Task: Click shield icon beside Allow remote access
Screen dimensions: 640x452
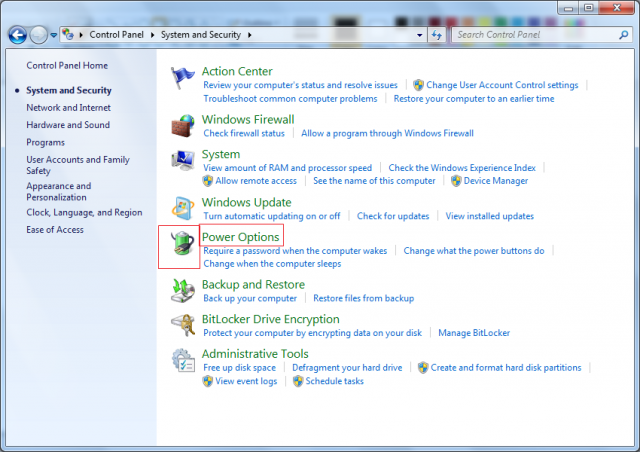Action: 208,180
